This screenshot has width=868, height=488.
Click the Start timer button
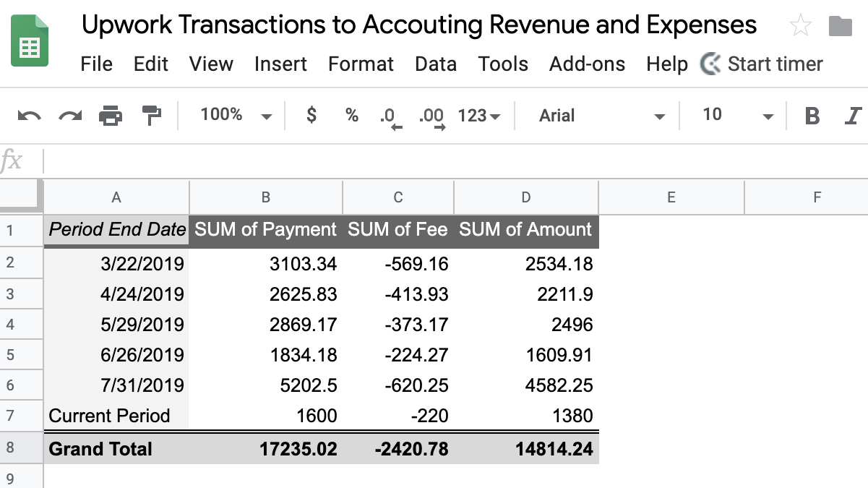point(762,64)
